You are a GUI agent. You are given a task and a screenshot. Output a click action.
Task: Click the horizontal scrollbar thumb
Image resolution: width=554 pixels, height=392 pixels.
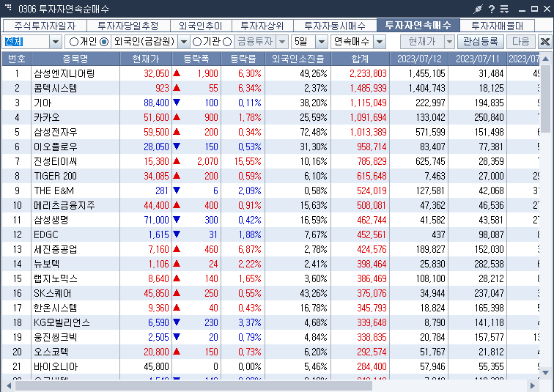click(x=193, y=385)
